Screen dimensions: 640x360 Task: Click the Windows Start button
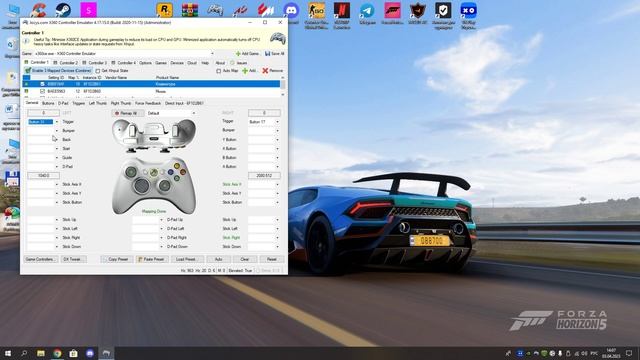click(8, 353)
